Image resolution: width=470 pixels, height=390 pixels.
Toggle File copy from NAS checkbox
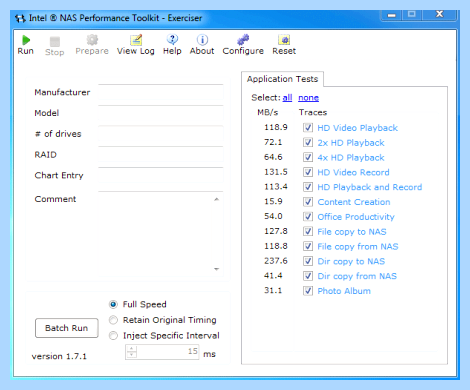pyautogui.click(x=308, y=246)
